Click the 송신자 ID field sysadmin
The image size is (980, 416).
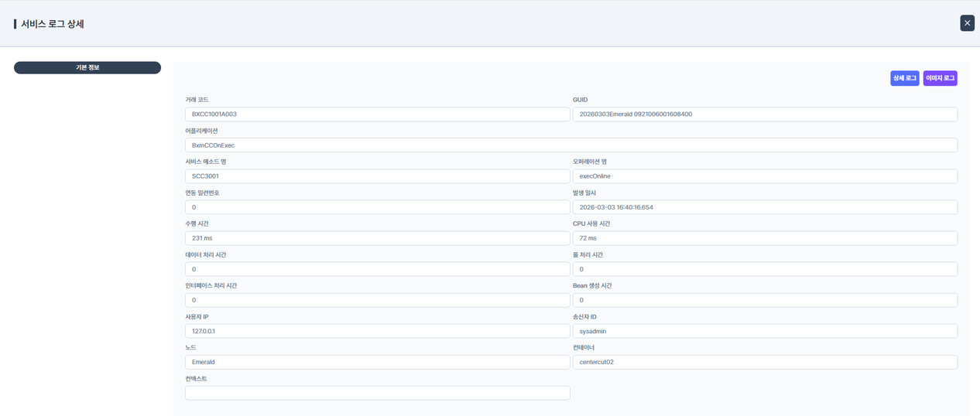[765, 331]
